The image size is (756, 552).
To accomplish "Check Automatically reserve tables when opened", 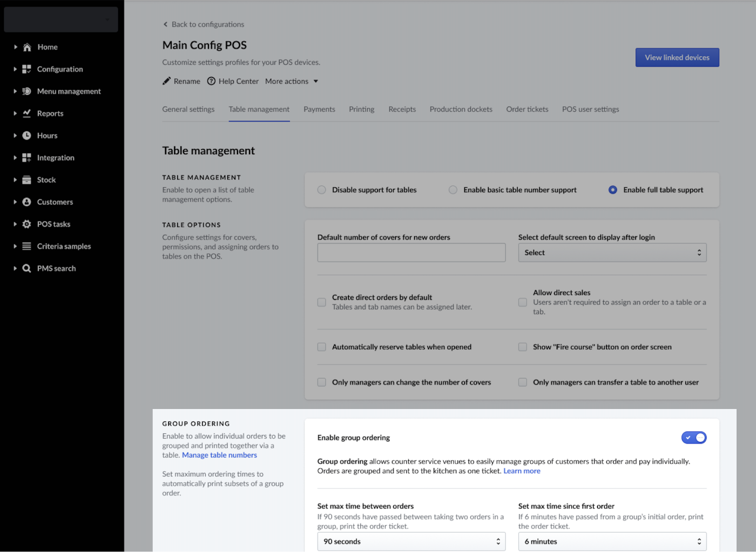I will (322, 347).
